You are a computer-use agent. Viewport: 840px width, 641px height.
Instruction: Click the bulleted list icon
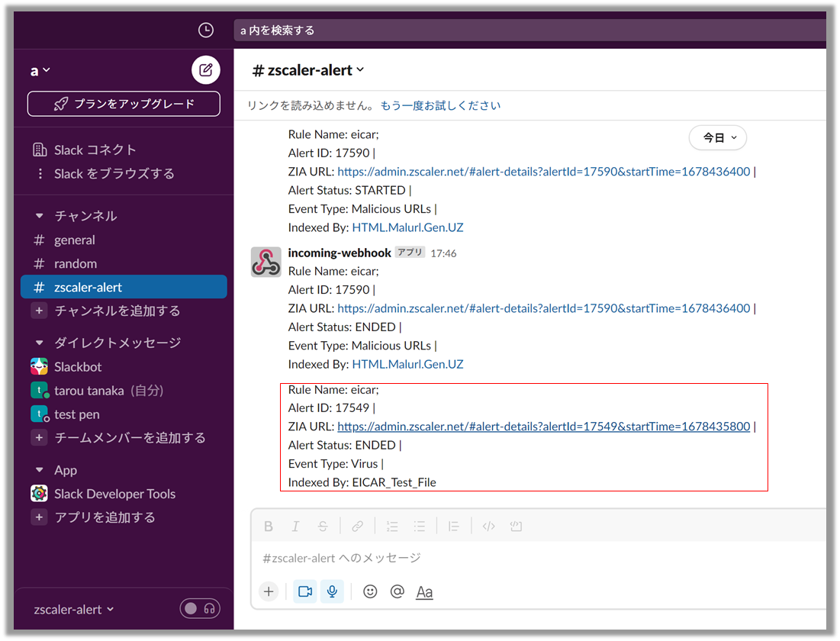(x=419, y=527)
